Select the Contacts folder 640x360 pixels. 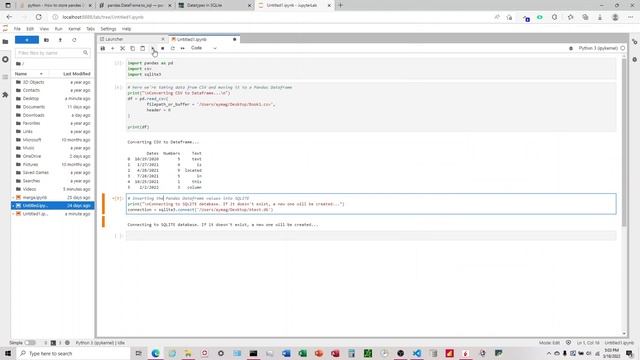[x=52, y=90]
